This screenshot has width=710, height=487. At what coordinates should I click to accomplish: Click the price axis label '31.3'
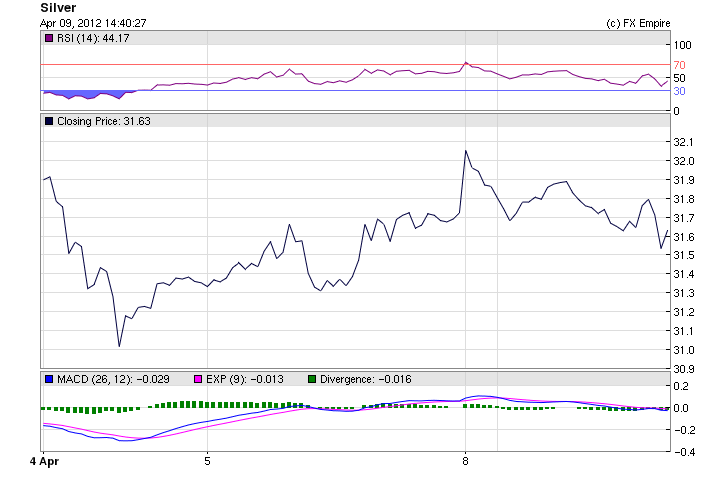coord(684,293)
